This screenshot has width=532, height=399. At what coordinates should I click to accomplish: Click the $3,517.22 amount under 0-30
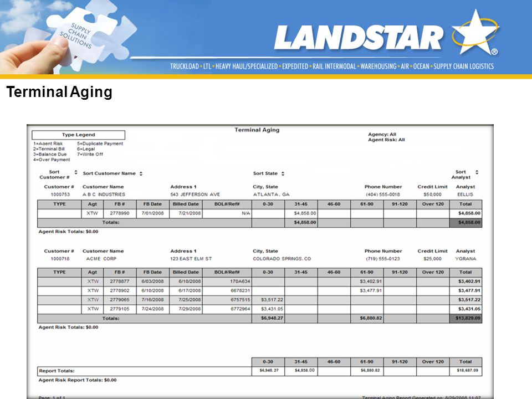(272, 300)
